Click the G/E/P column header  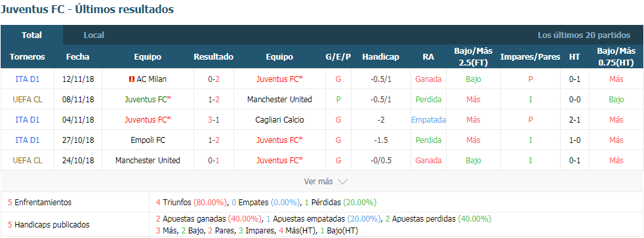[x=338, y=57]
